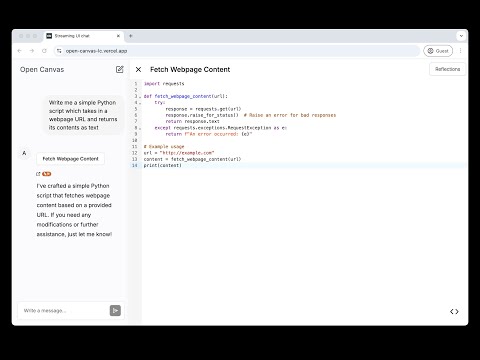Go back using the browser back arrow

[x=20, y=51]
